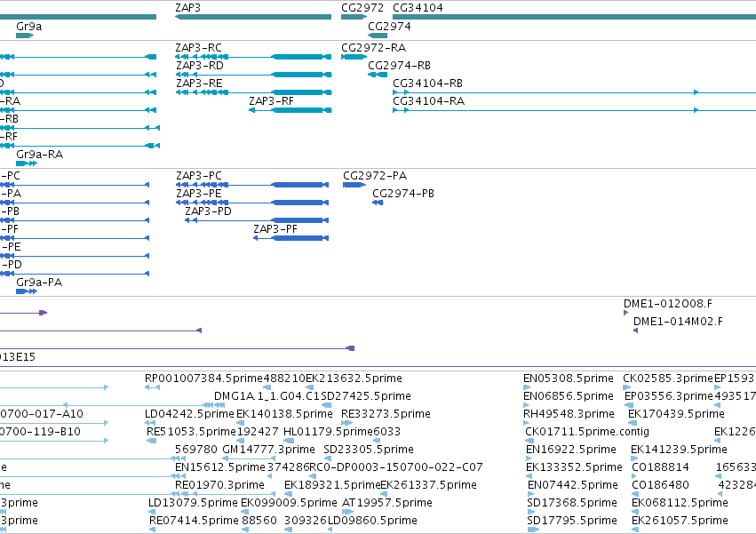The image size is (756, 534).
Task: Click the CG34104-RB transcript line
Action: tap(574, 92)
